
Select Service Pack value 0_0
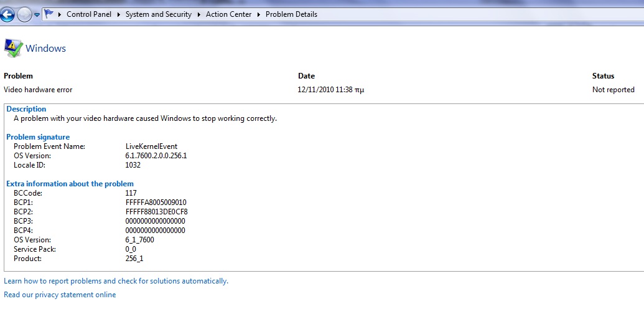(x=131, y=249)
